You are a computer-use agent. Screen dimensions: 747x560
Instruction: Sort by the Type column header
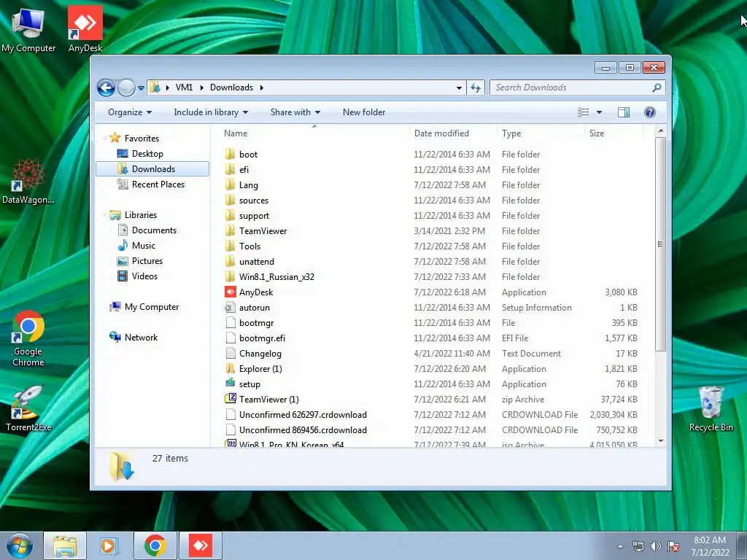pyautogui.click(x=541, y=133)
